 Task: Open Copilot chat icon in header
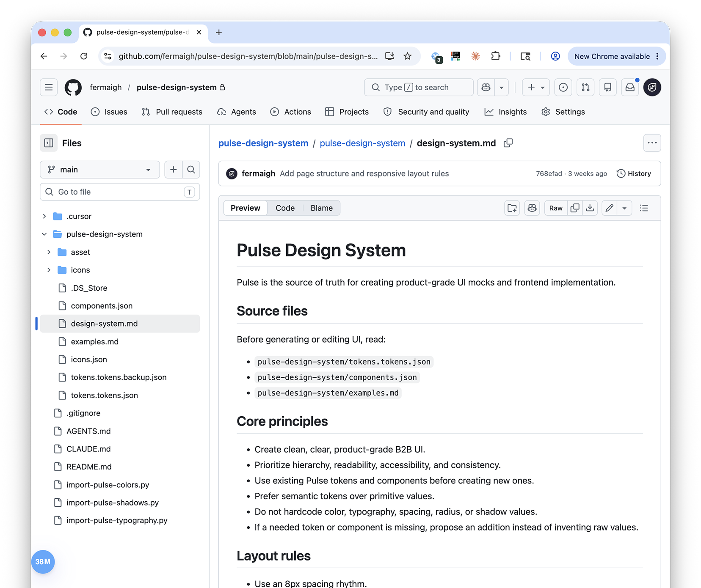tap(486, 87)
